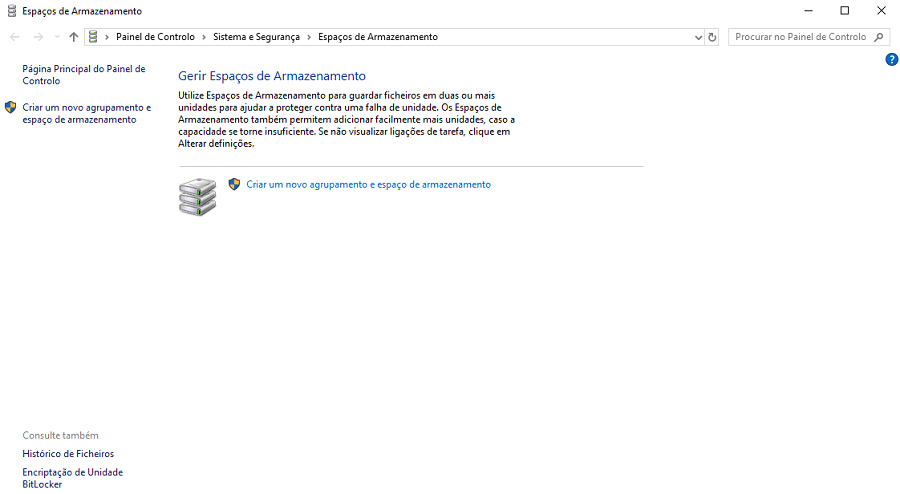Click the help question mark icon
This screenshot has height=494, width=900.
(x=891, y=59)
